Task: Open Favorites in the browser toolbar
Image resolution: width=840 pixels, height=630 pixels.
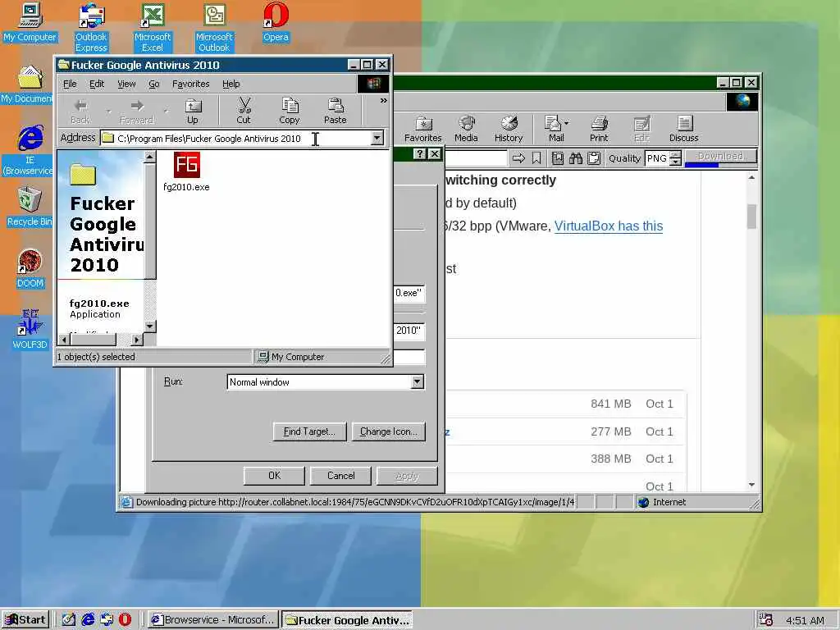Action: tap(423, 129)
